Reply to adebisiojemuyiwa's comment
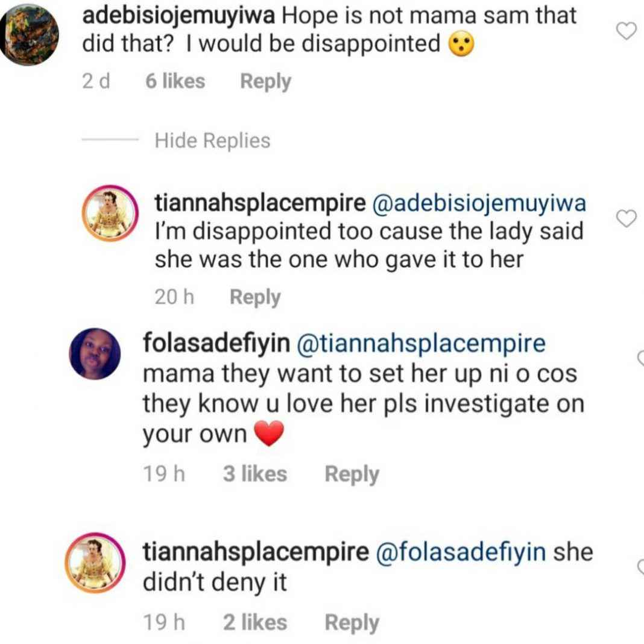644x644 pixels. [265, 81]
